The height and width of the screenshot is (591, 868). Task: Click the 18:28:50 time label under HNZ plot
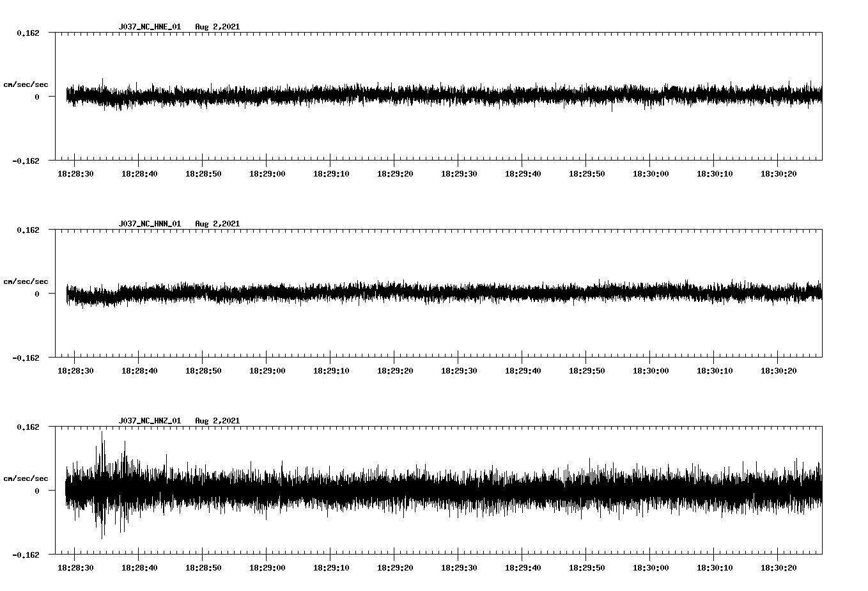pos(203,568)
